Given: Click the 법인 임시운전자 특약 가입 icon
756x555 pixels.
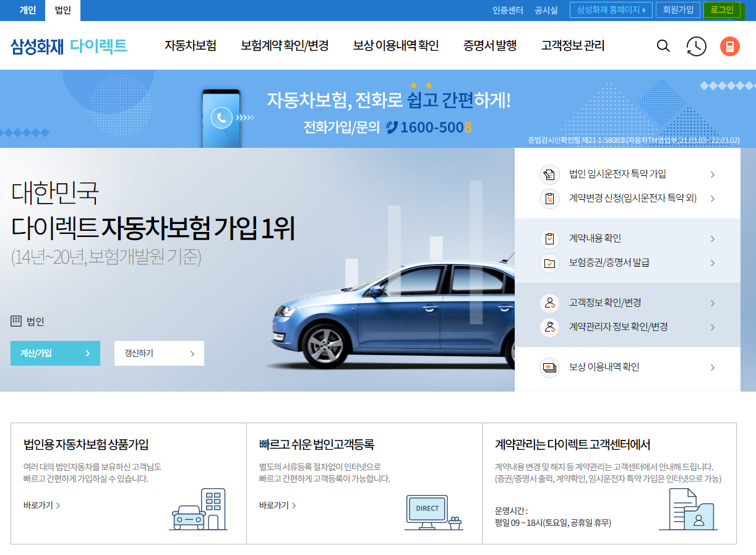Looking at the screenshot, I should pos(549,174).
